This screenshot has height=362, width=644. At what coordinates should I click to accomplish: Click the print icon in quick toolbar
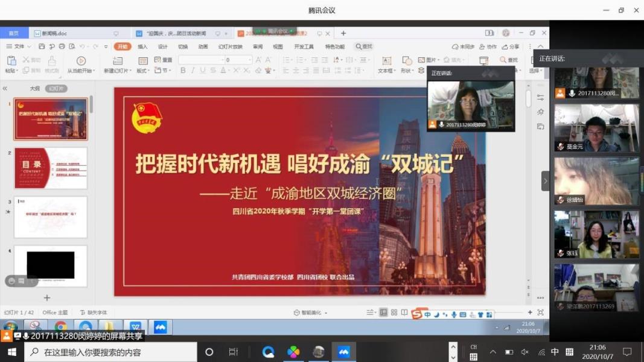click(62, 46)
